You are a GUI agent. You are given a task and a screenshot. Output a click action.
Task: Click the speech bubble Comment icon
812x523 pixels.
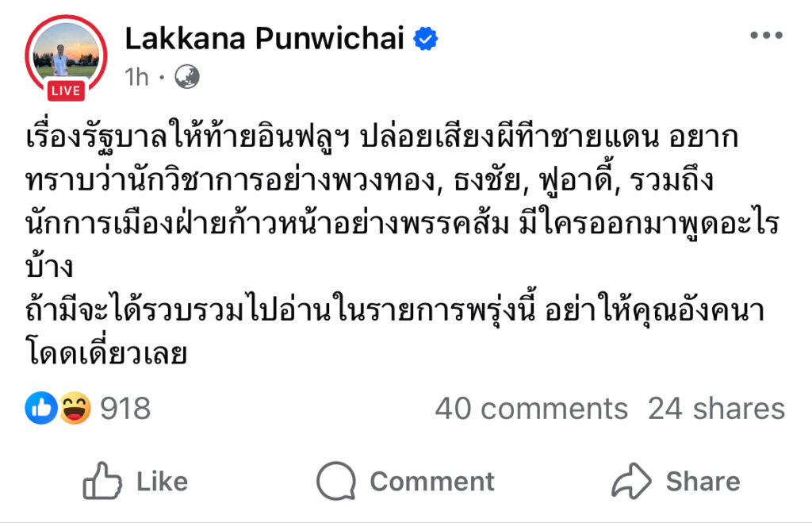[335, 481]
